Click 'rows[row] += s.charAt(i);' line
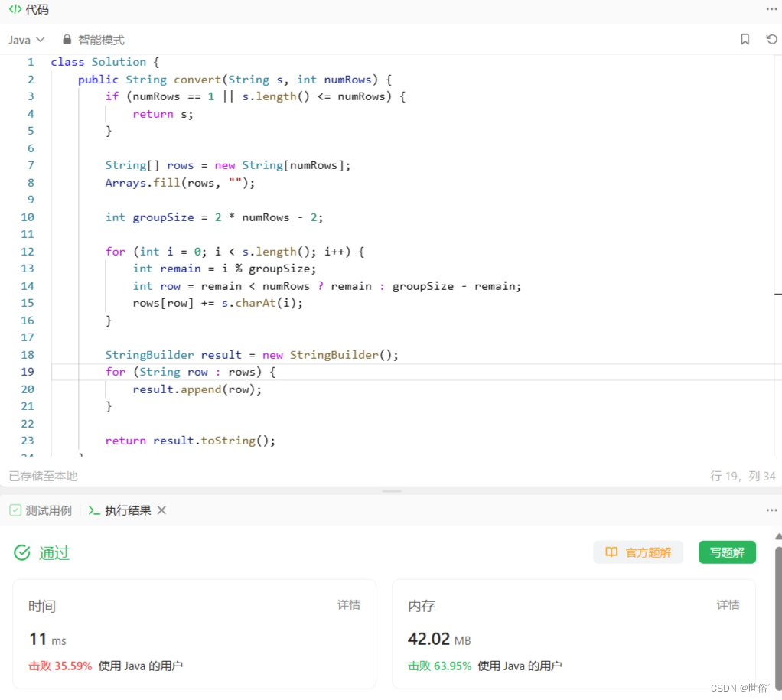782x700 pixels. (217, 303)
